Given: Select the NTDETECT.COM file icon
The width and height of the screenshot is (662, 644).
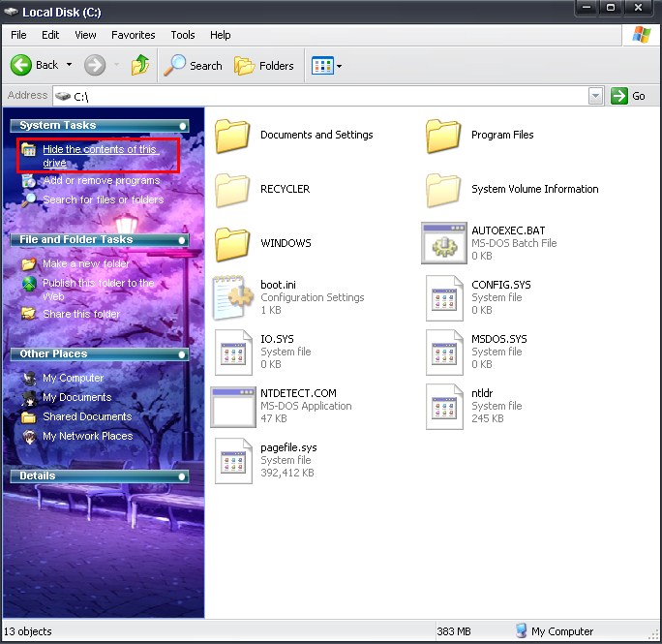Looking at the screenshot, I should click(233, 407).
